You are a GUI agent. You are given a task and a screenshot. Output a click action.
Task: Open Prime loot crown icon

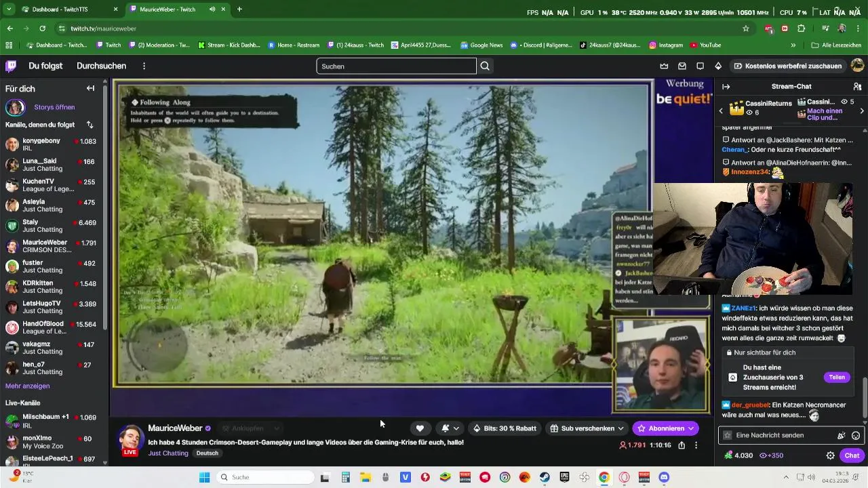point(664,66)
